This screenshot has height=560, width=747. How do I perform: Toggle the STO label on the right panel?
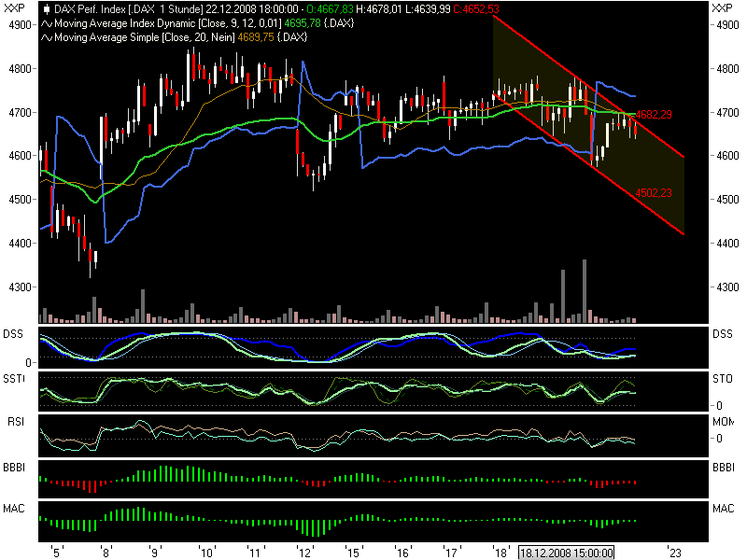pos(721,377)
